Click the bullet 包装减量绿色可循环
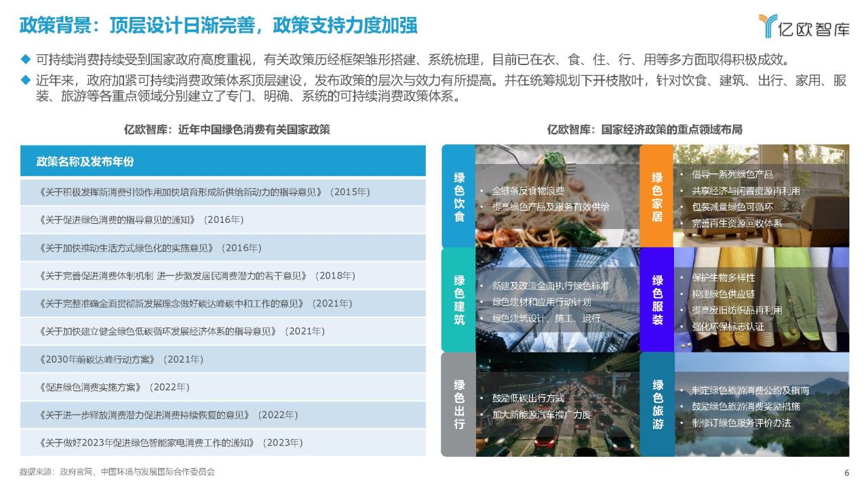Viewport: 868px width, 488px height. [x=732, y=207]
